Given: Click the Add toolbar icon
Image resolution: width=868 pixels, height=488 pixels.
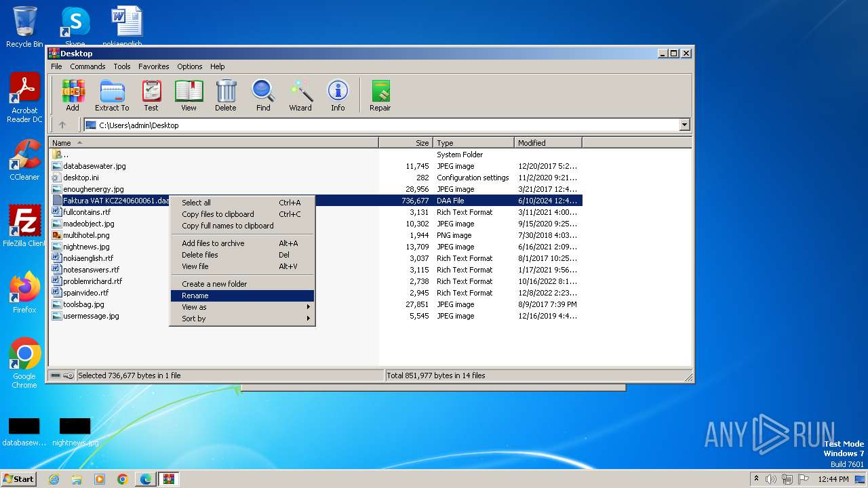Looking at the screenshot, I should click(x=73, y=95).
